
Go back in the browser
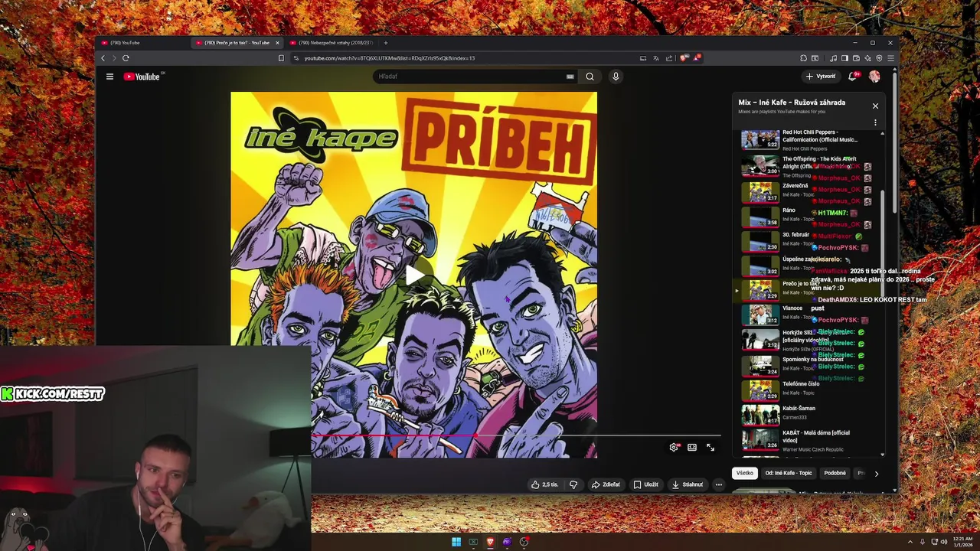click(103, 58)
